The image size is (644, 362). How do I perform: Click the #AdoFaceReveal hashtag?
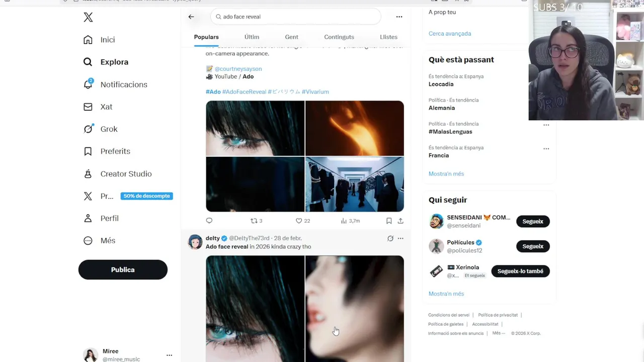tap(244, 92)
